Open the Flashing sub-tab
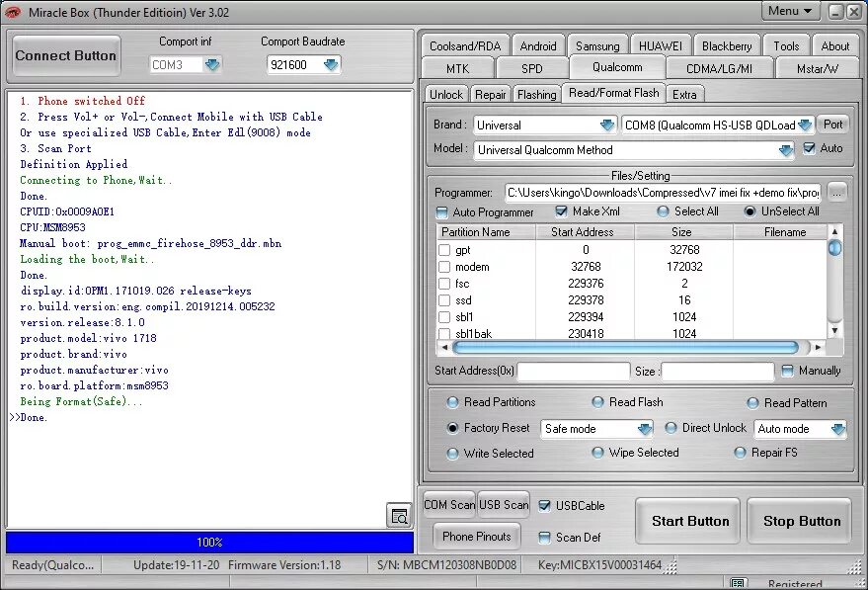 coord(536,95)
